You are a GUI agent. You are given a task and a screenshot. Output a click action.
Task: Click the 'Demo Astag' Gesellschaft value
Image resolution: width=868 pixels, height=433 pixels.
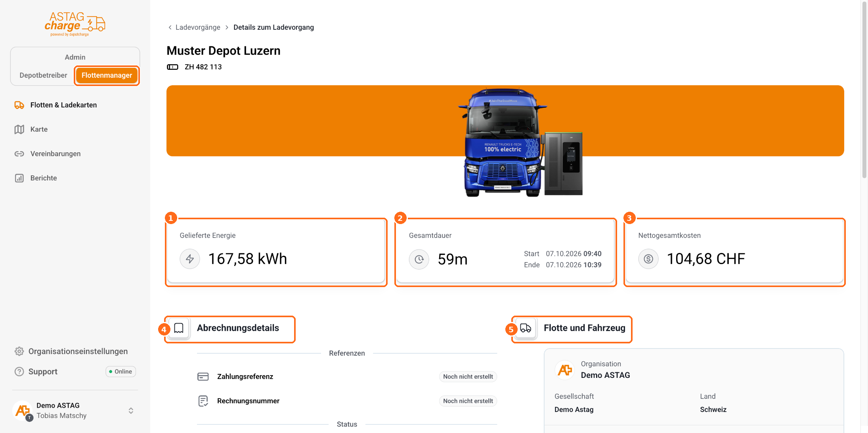pyautogui.click(x=574, y=410)
